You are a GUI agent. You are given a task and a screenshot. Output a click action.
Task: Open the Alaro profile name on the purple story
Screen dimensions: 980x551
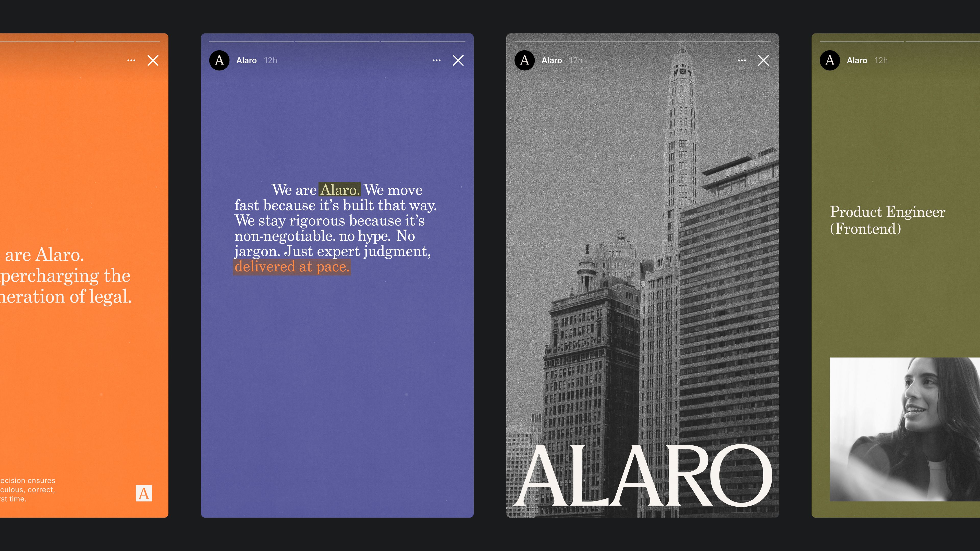coord(247,60)
